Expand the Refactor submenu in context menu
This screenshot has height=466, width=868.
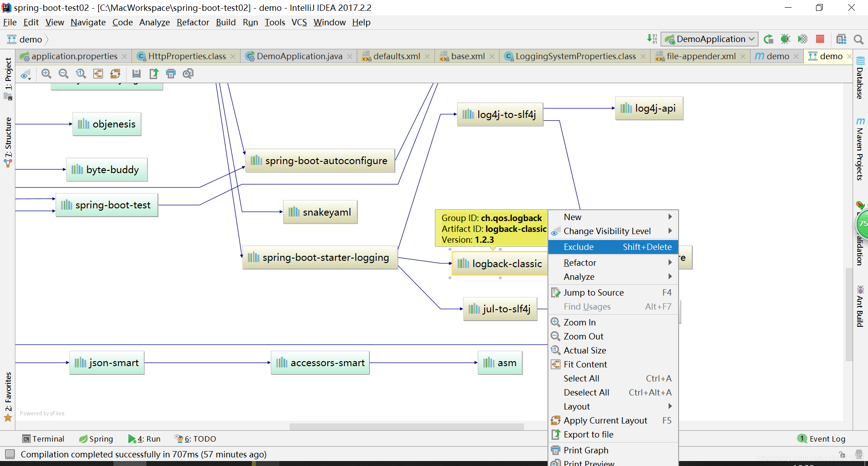click(613, 263)
